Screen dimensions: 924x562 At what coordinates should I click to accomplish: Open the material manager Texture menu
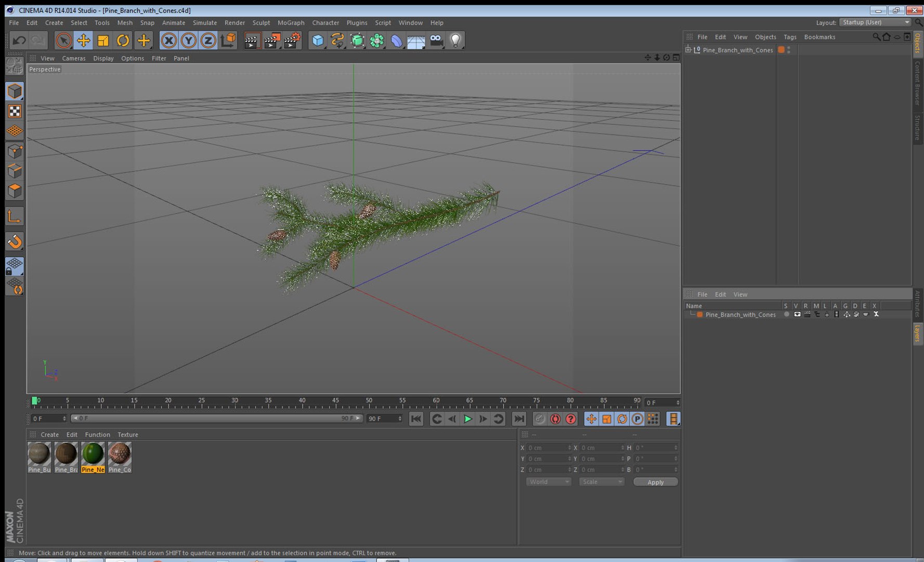128,435
